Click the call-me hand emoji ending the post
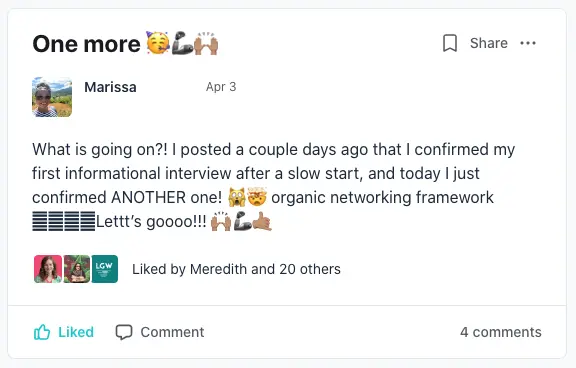This screenshot has width=576, height=368. (x=262, y=221)
